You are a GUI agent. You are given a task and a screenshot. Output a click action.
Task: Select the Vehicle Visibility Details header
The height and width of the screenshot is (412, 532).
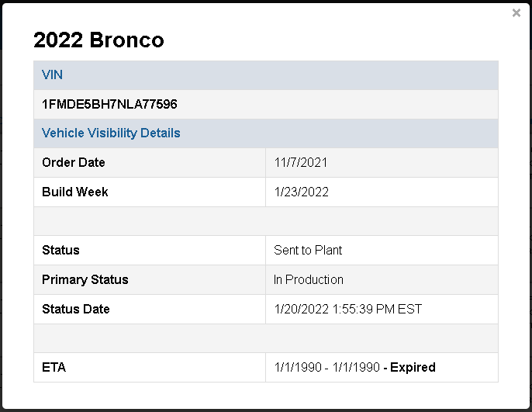coord(266,133)
